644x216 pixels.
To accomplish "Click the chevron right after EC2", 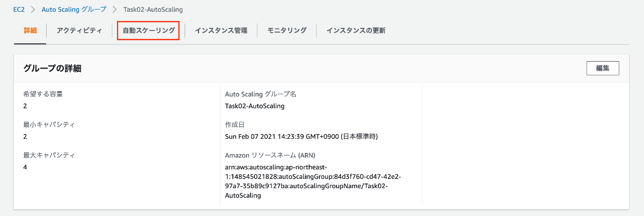I will pyautogui.click(x=34, y=10).
